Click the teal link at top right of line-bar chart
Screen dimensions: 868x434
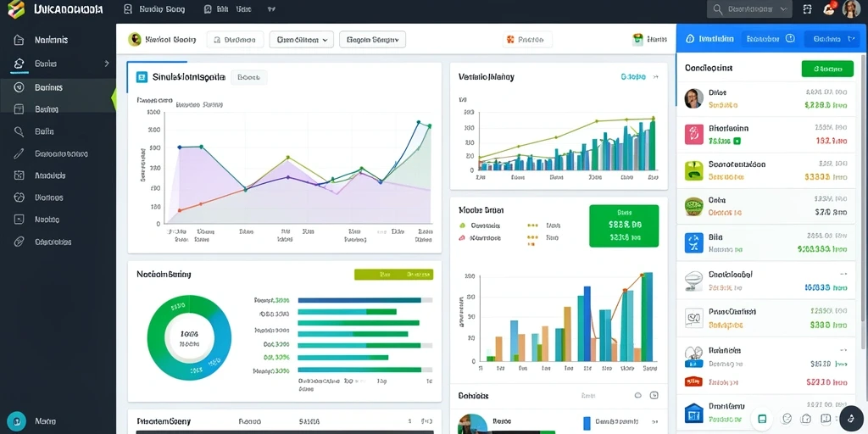633,77
